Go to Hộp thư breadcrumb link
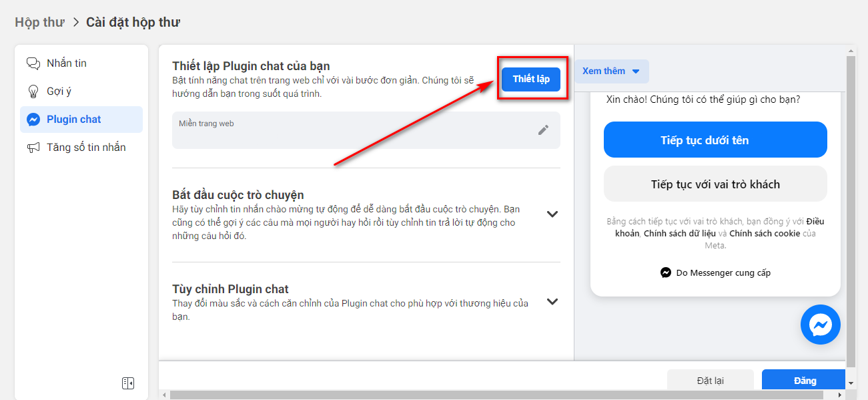Viewport: 868px width, 400px height. tap(40, 22)
